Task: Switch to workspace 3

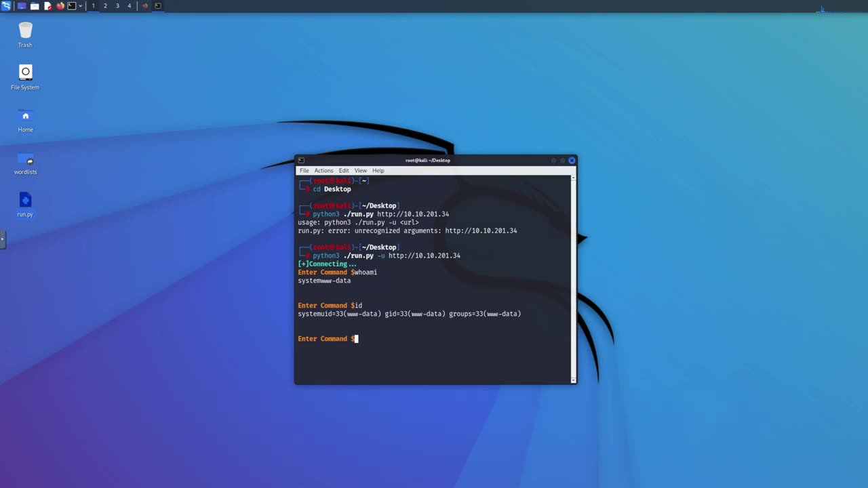Action: pyautogui.click(x=117, y=6)
